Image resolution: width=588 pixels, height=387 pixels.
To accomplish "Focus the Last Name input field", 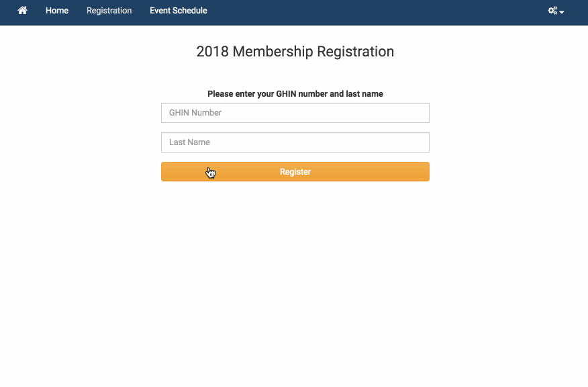I will (x=295, y=142).
